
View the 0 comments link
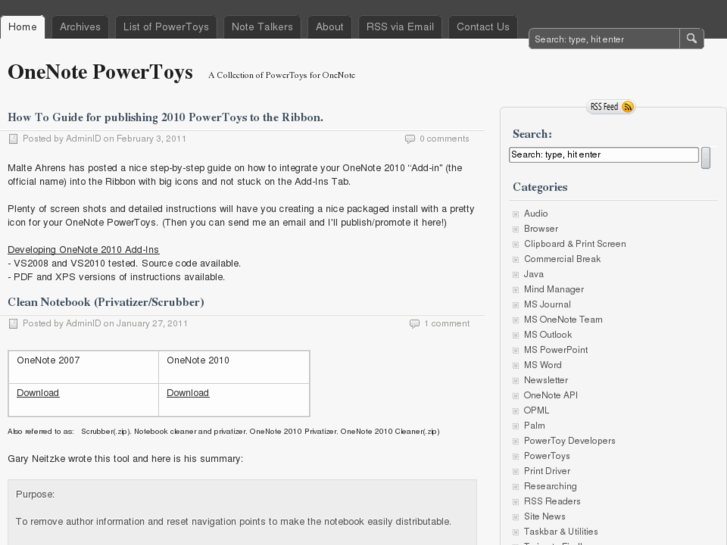444,139
